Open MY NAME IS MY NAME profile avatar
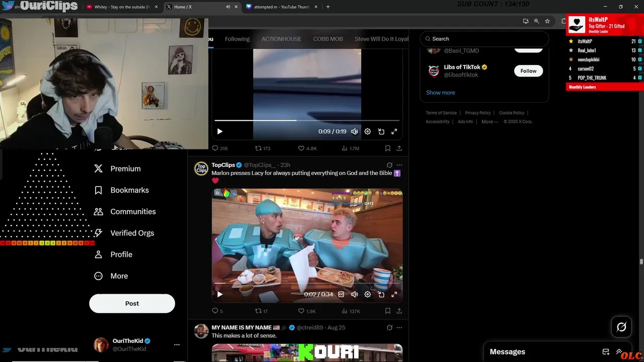 (x=201, y=331)
